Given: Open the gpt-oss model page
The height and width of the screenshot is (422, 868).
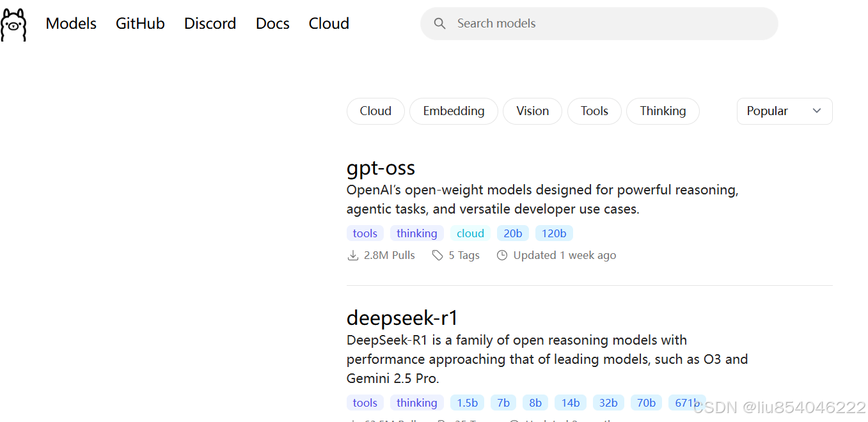Looking at the screenshot, I should pyautogui.click(x=381, y=168).
